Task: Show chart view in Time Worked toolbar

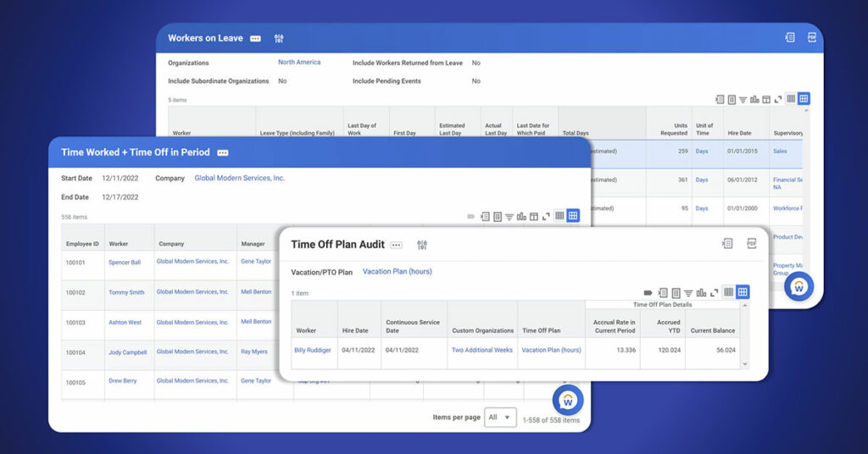Action: click(x=521, y=217)
